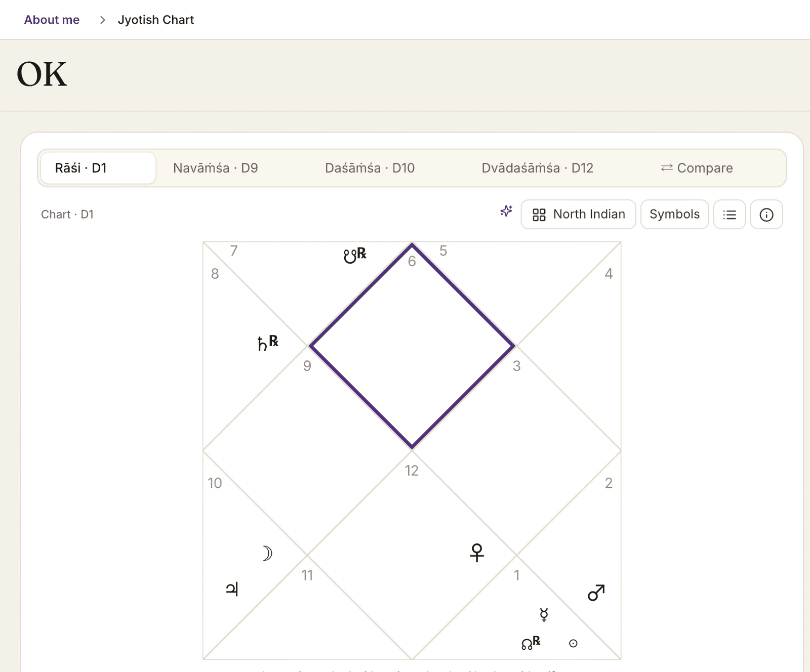The height and width of the screenshot is (672, 810).
Task: Open the About me breadcrumb link
Action: tap(52, 20)
